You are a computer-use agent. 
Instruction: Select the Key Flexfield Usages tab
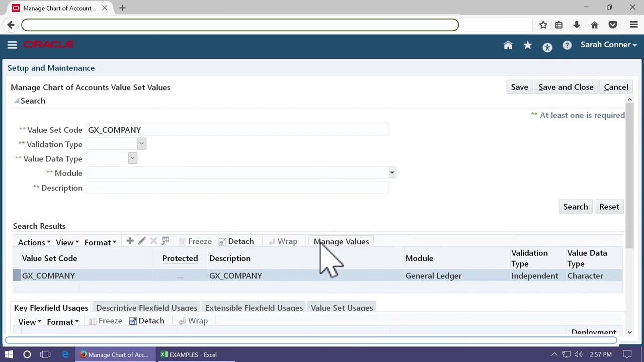(x=51, y=308)
